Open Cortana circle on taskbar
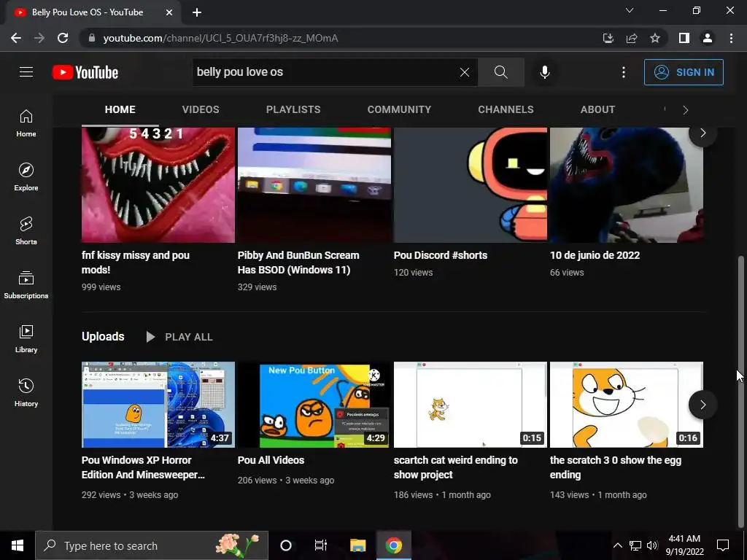Screen dimensions: 747x560 [x=286, y=545]
